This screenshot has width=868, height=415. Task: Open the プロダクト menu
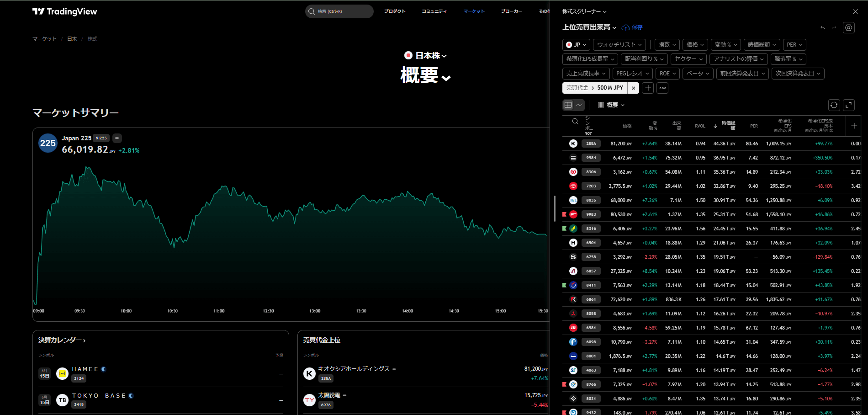[395, 11]
